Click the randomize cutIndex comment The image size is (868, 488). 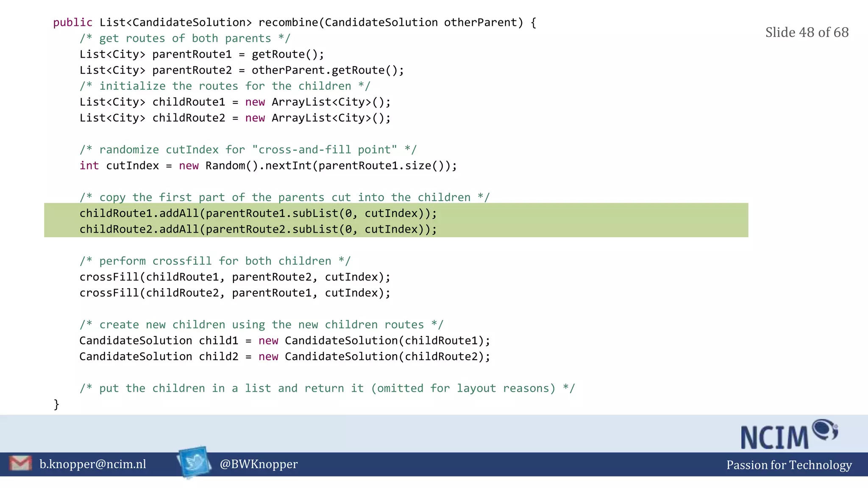(x=248, y=150)
